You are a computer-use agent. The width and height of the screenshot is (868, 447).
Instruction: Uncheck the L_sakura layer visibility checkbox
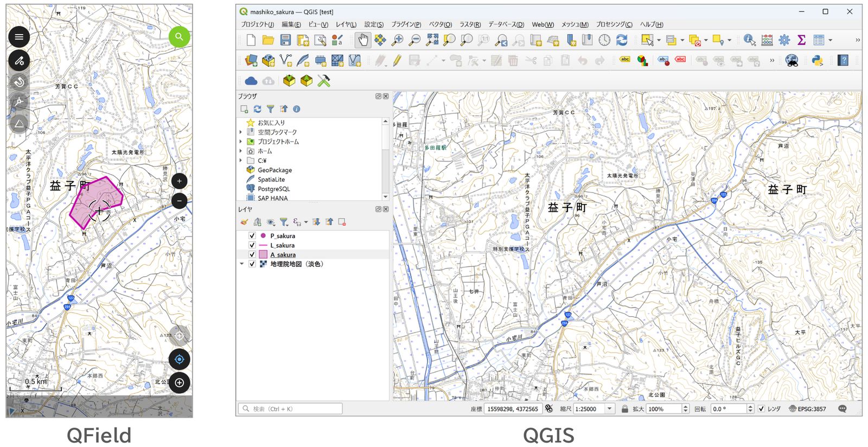pos(252,245)
